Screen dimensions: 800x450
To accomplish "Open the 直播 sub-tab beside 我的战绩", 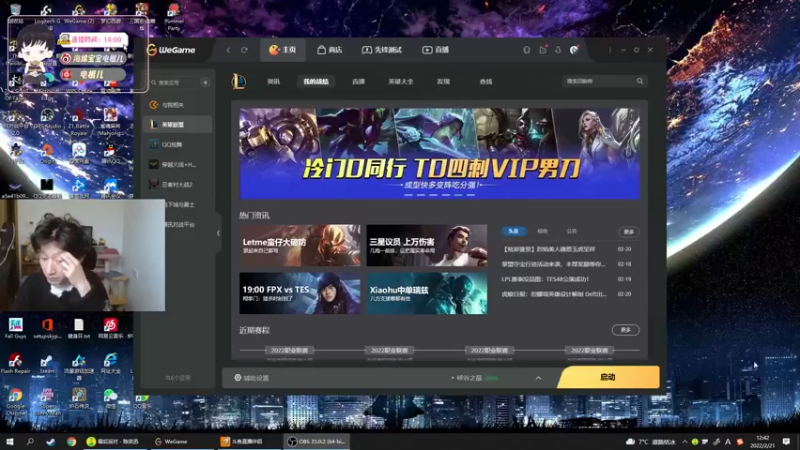I will [359, 82].
